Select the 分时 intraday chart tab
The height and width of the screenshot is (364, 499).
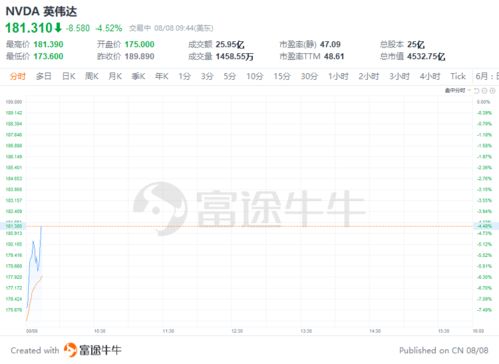tap(18, 76)
